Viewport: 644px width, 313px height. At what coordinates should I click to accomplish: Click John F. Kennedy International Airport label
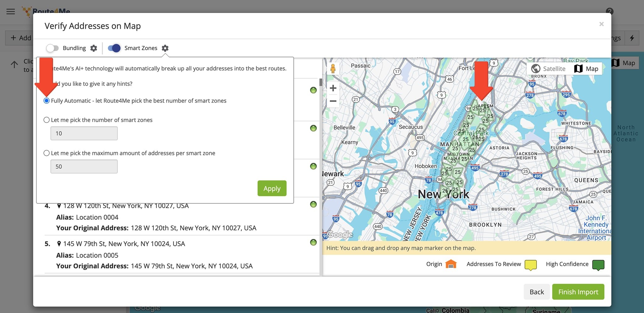pos(595,228)
